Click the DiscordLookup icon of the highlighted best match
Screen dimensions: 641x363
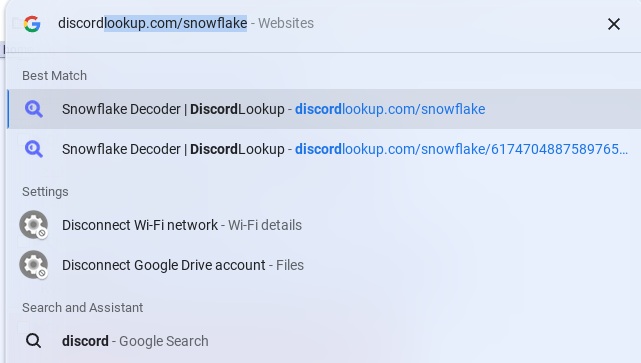pos(34,109)
